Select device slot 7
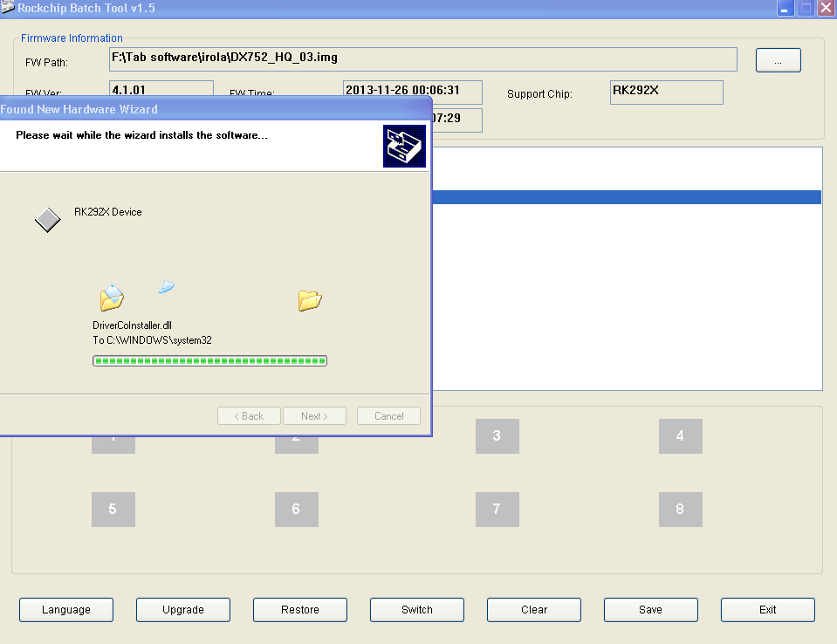Screen dimensions: 837x644 pyautogui.click(x=497, y=509)
